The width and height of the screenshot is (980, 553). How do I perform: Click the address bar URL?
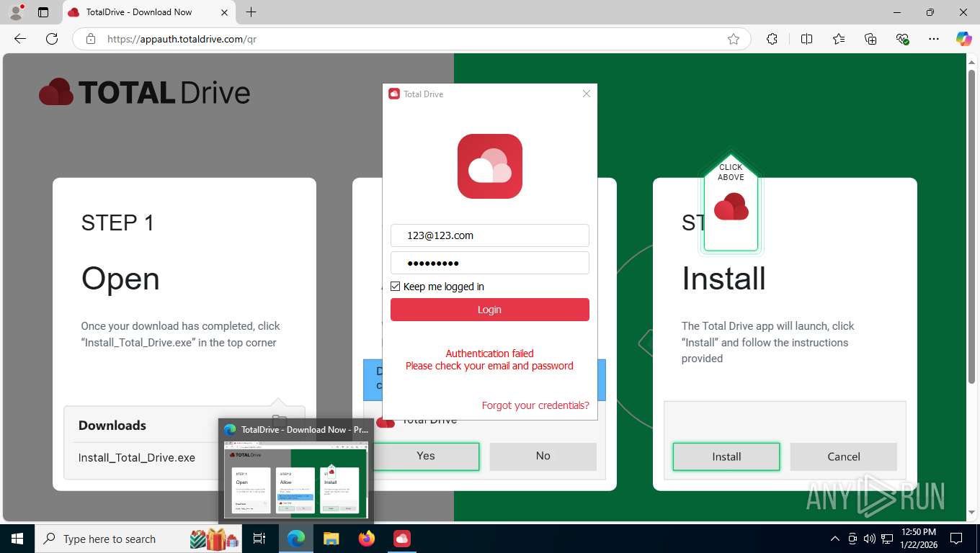point(182,39)
